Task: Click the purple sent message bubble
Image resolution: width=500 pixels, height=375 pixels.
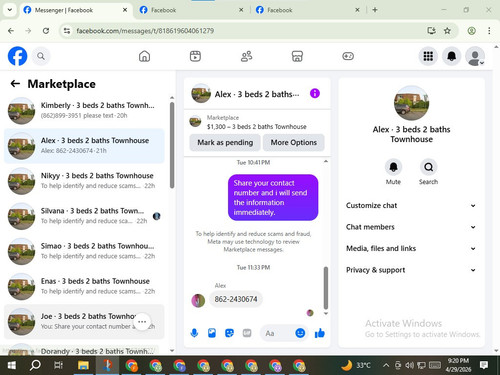Action: pyautogui.click(x=273, y=197)
